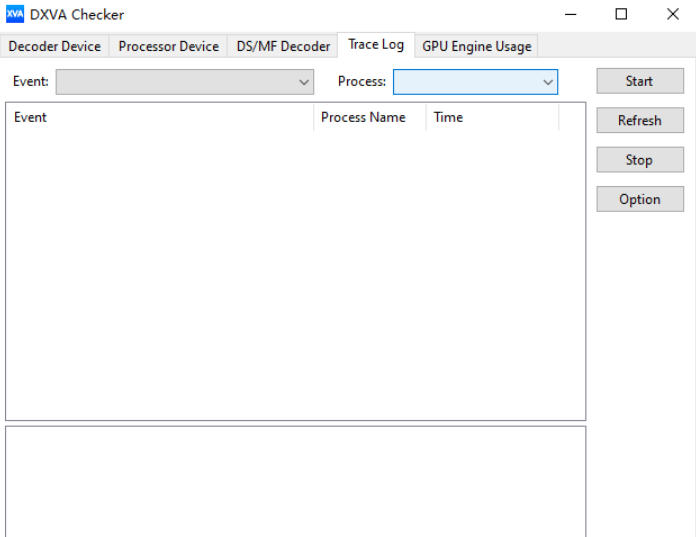This screenshot has height=537, width=696.
Task: Click the lower detail text pane
Action: click(x=295, y=482)
